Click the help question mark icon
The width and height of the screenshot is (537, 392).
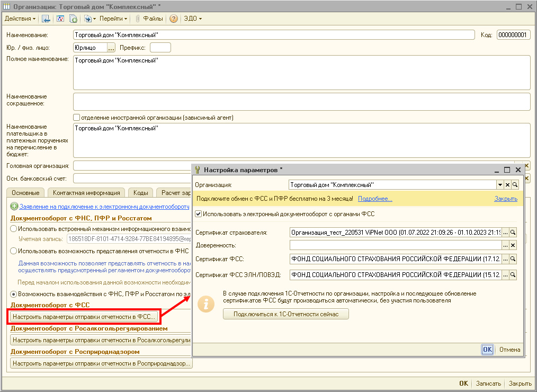click(173, 19)
